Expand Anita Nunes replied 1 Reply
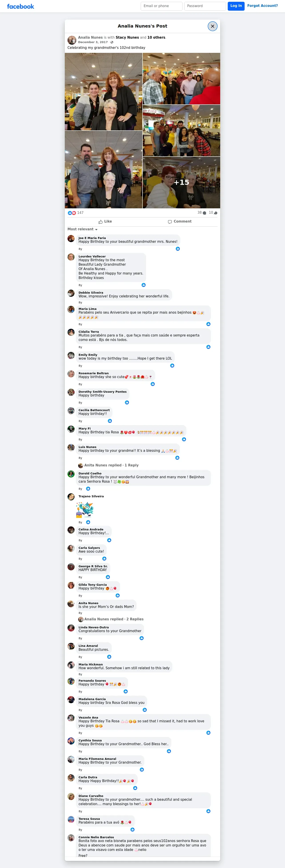The image size is (285, 868). (x=109, y=465)
